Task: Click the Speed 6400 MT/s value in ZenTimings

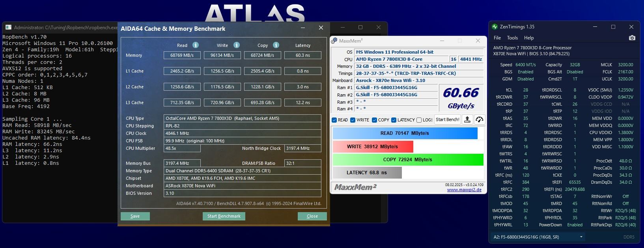Action: (526, 65)
